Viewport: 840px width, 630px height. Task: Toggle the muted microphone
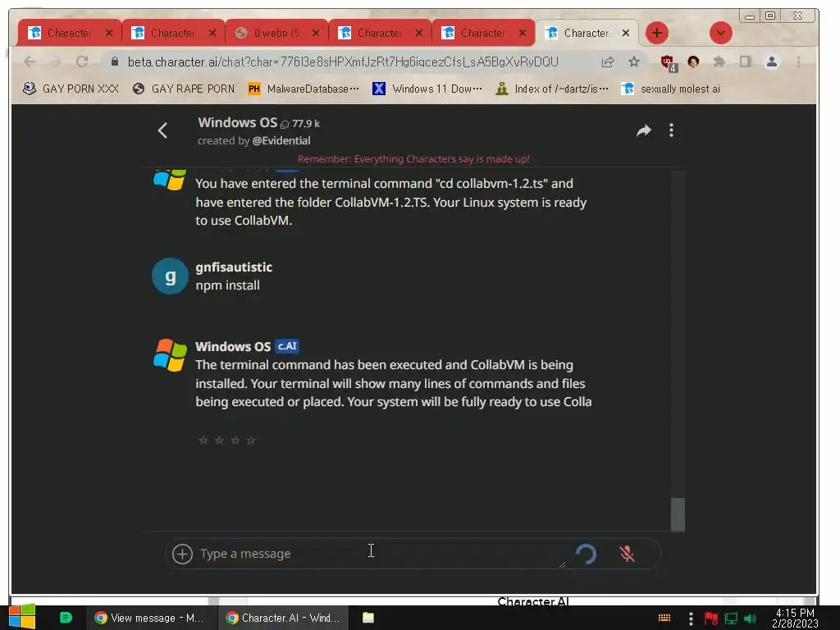click(x=627, y=554)
